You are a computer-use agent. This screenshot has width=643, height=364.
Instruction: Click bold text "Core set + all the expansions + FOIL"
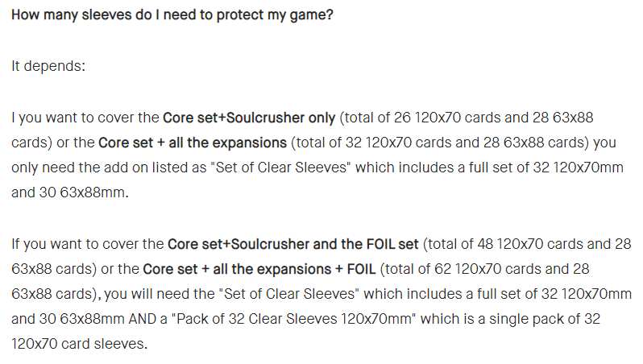tap(259, 269)
